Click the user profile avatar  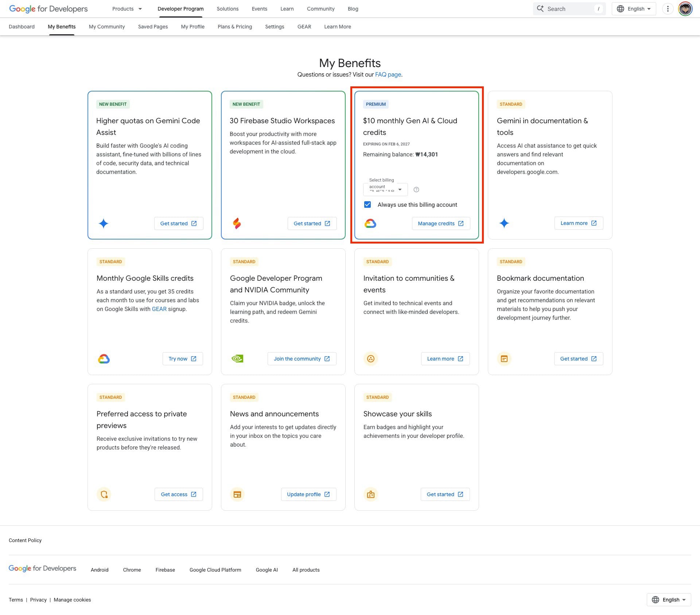685,9
